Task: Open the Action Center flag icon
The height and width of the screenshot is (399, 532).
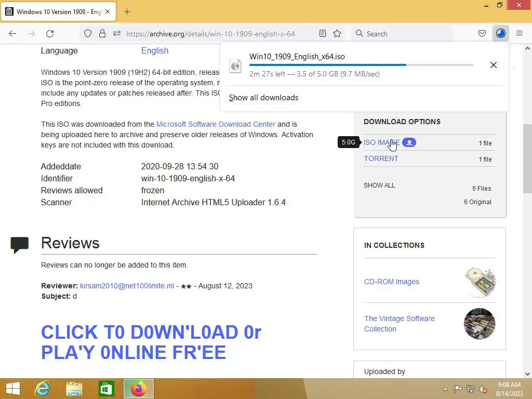Action: coord(458,389)
